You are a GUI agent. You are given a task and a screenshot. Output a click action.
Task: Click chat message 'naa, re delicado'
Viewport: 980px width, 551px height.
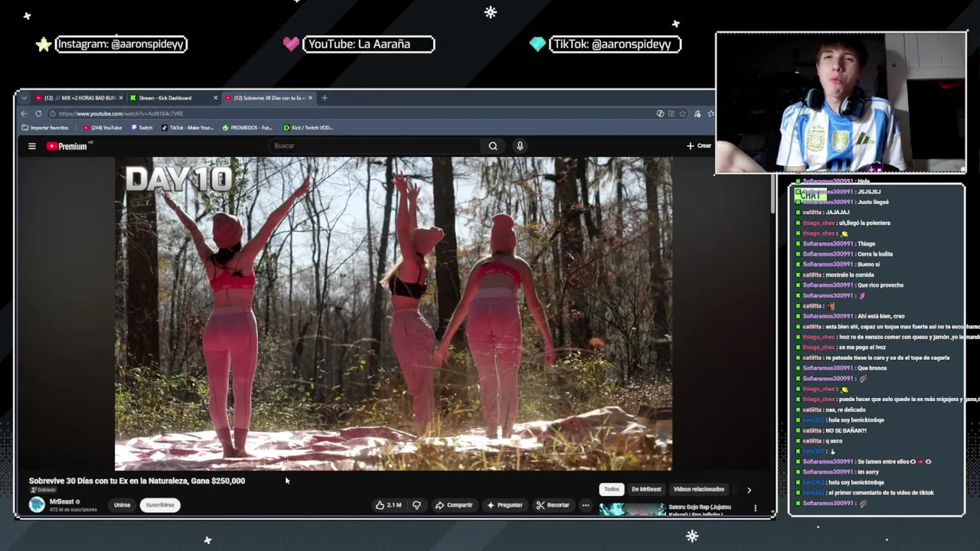[845, 410]
